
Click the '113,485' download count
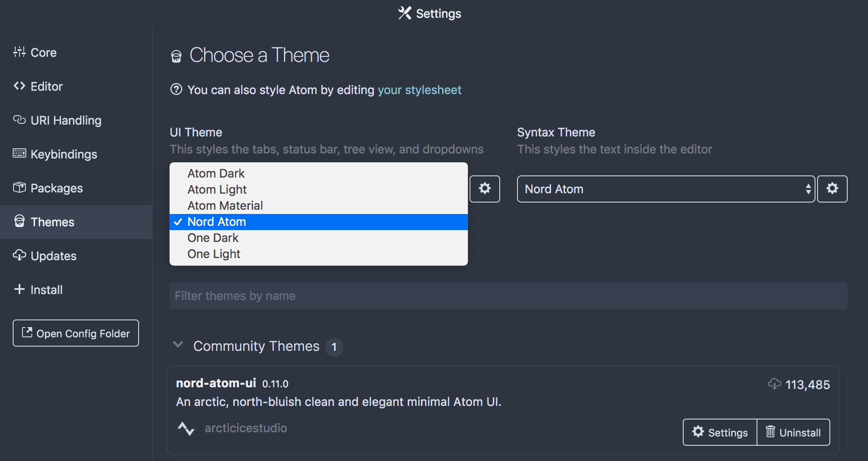[x=808, y=385]
